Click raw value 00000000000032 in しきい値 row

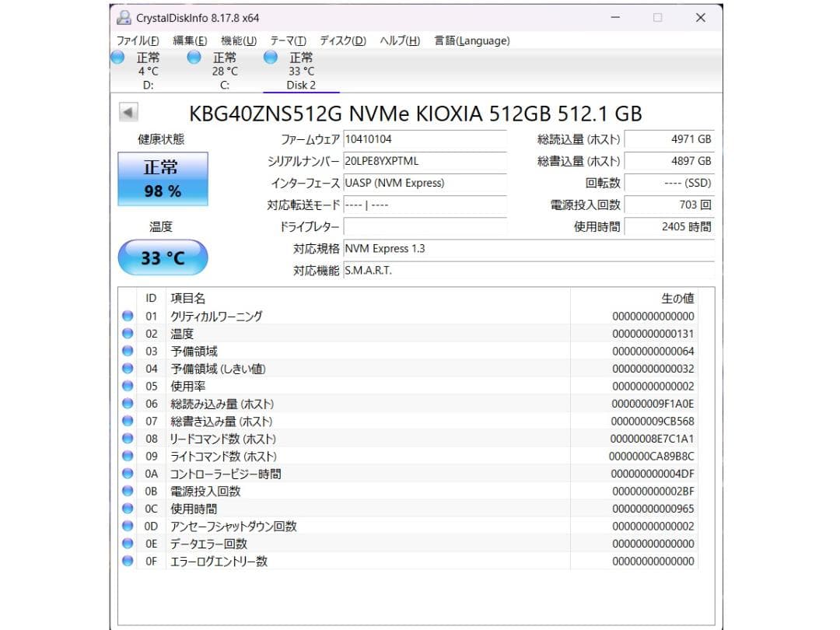[653, 369]
